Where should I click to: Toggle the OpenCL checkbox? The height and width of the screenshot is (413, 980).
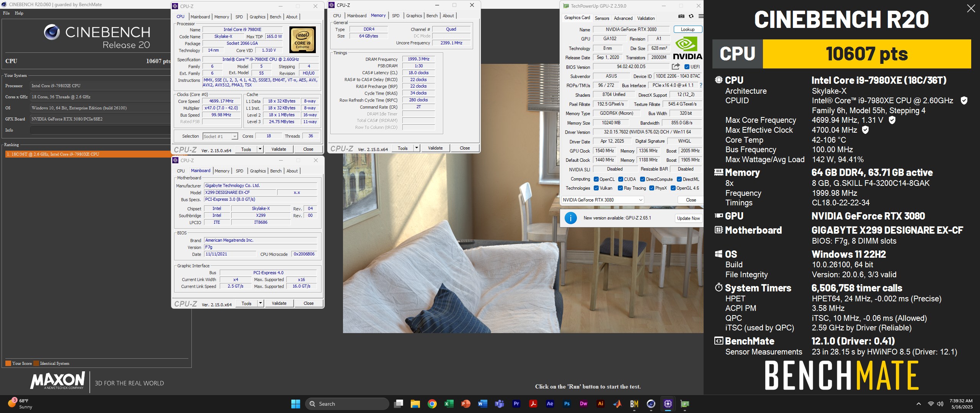[596, 179]
